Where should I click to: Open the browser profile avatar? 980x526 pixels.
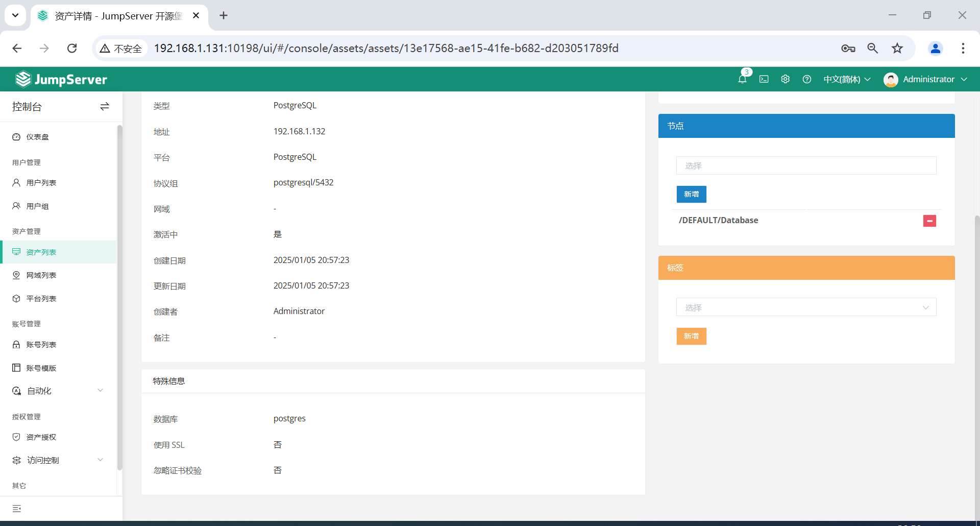(x=936, y=48)
